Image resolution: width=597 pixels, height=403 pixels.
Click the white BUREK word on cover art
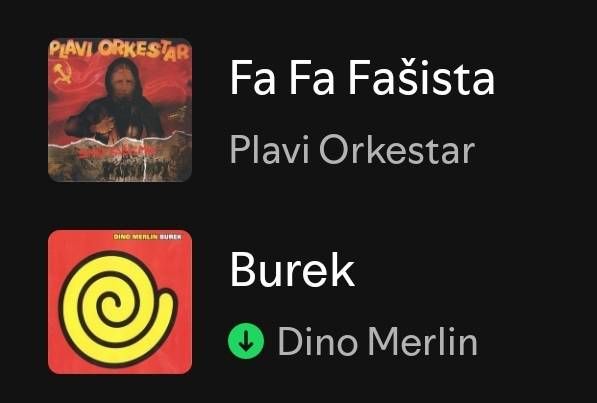tap(170, 237)
